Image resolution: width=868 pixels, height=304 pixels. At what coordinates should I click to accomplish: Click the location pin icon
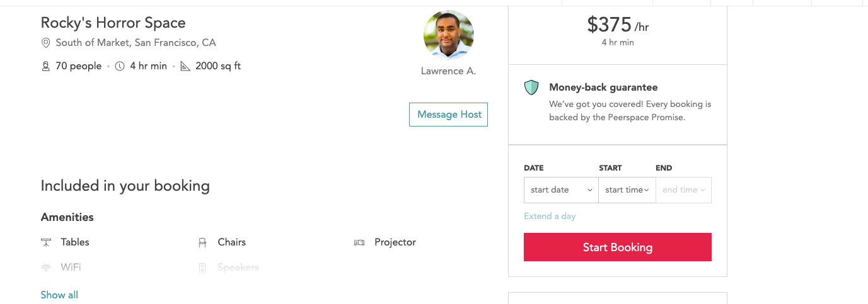pos(45,43)
